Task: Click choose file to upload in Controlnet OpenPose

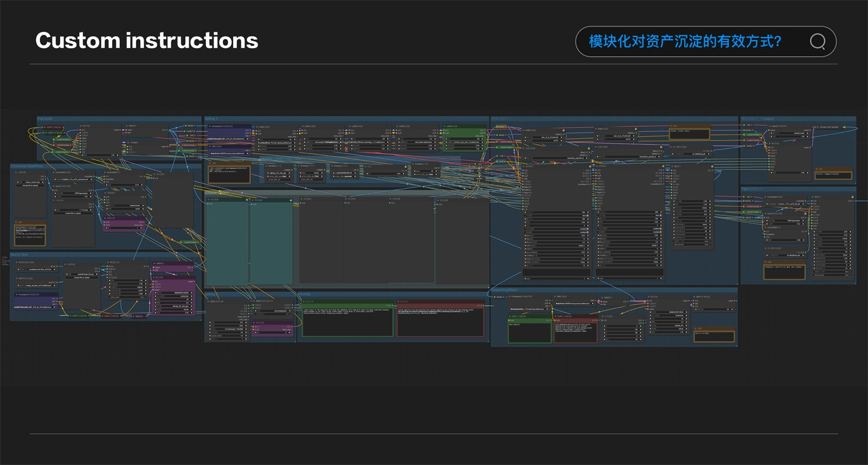Action: (x=30, y=185)
